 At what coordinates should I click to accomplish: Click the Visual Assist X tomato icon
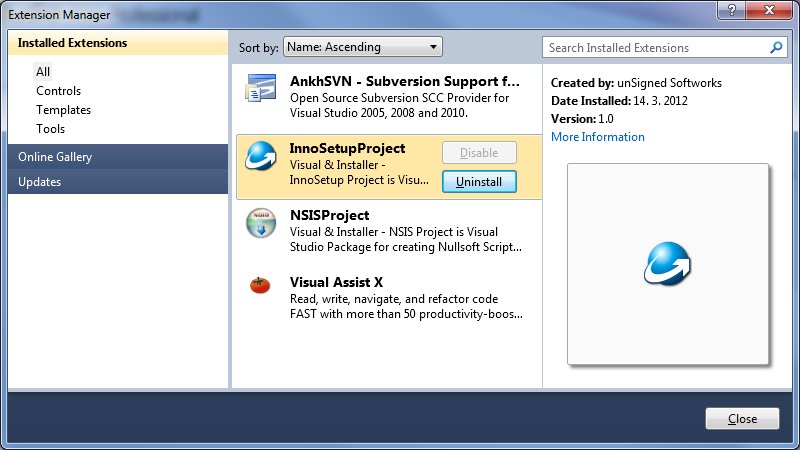[x=260, y=285]
